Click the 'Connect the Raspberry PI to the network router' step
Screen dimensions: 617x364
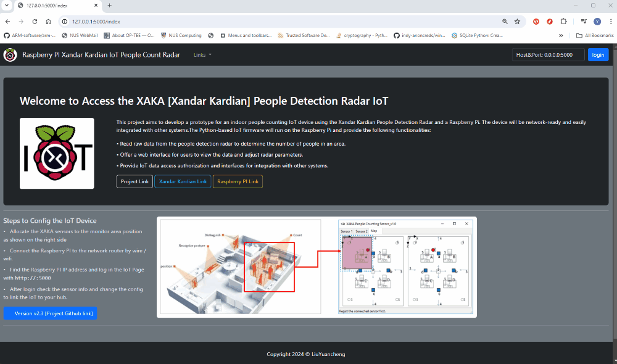(x=75, y=255)
